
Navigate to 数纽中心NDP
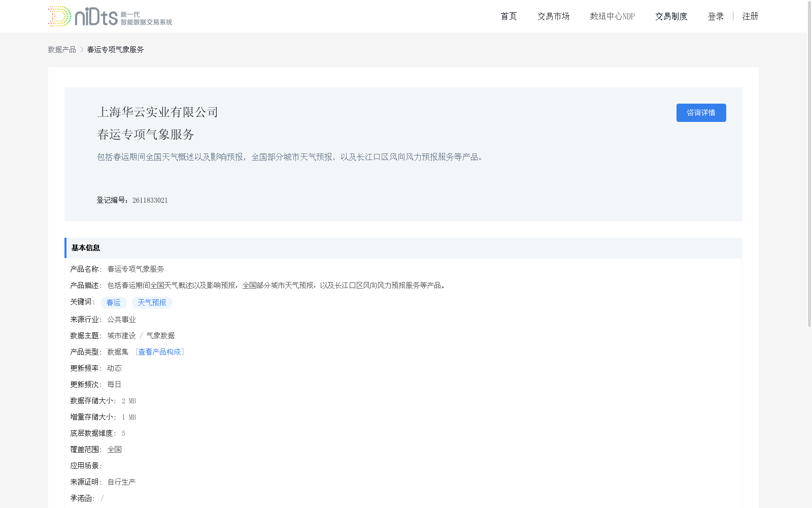612,16
